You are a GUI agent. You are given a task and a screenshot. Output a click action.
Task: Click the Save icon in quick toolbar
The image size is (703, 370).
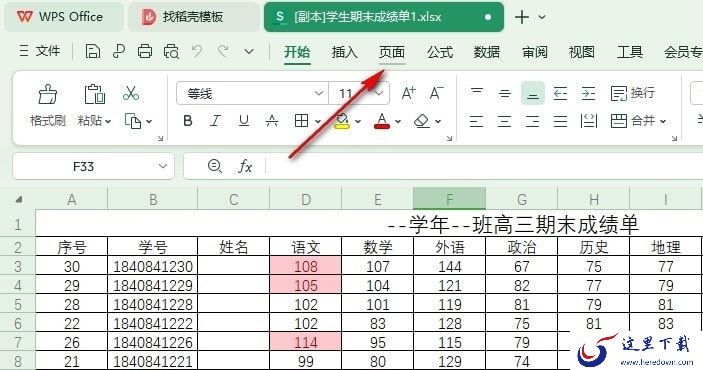(x=92, y=51)
